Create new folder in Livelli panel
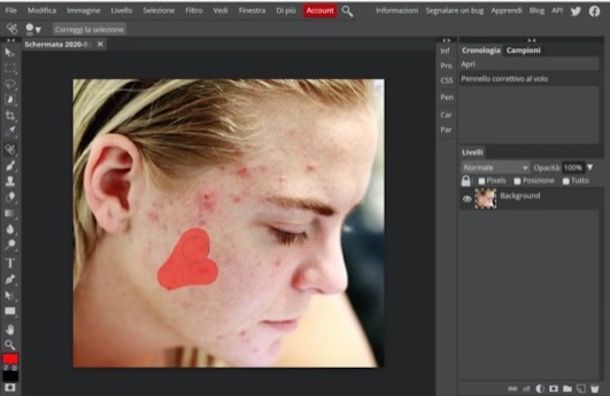The height and width of the screenshot is (396, 610). pos(567,388)
